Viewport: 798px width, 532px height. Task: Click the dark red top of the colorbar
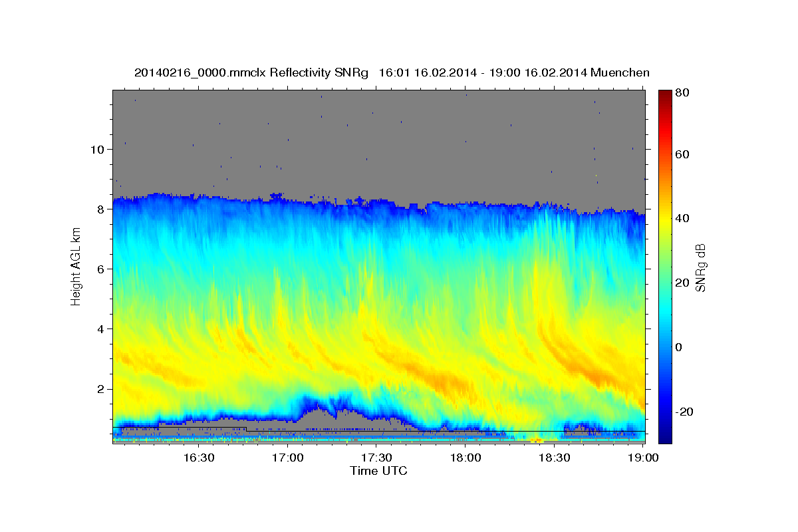tap(665, 94)
